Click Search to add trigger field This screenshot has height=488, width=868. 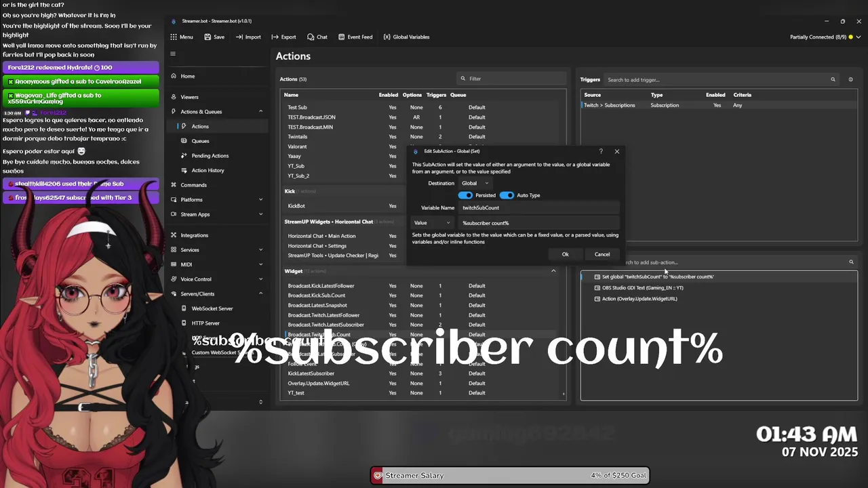pos(722,79)
